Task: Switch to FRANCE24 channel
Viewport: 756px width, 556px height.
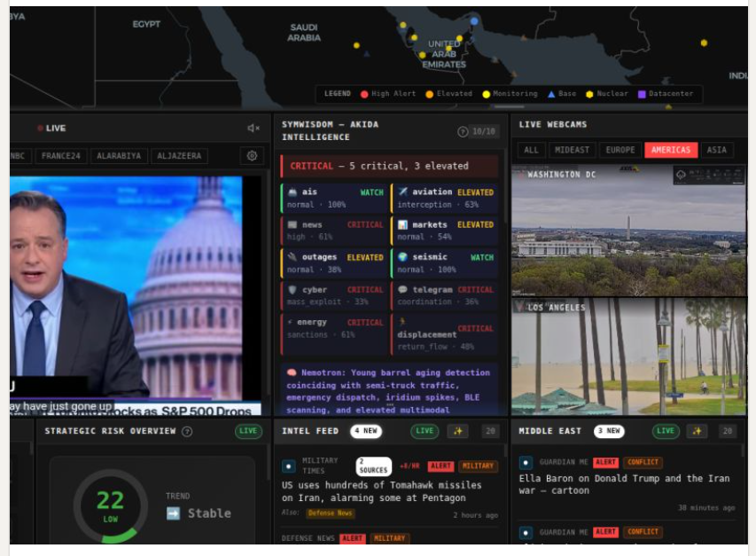Action: coord(61,156)
